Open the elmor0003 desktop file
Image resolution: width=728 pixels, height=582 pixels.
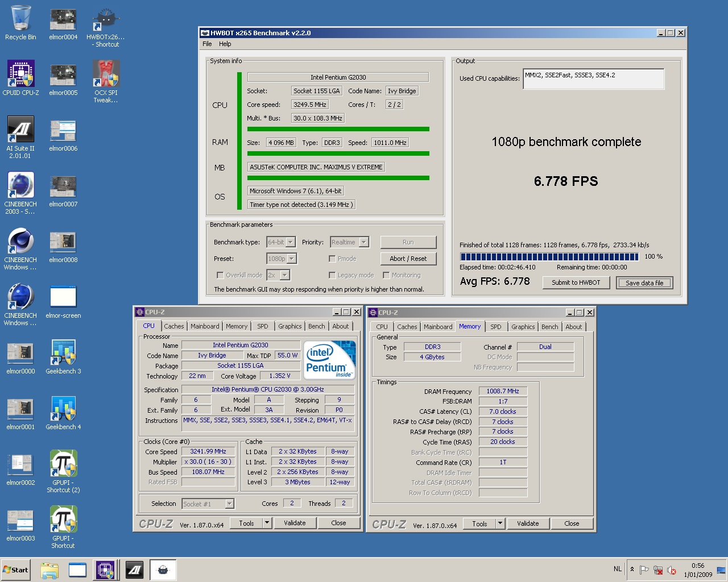click(20, 525)
